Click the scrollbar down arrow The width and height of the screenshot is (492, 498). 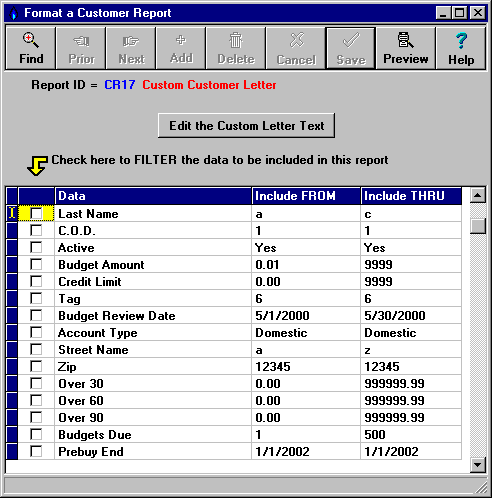point(478,464)
